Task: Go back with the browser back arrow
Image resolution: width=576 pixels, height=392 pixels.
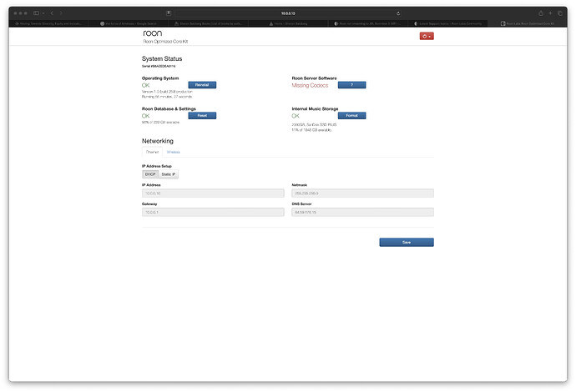Action: pyautogui.click(x=52, y=13)
